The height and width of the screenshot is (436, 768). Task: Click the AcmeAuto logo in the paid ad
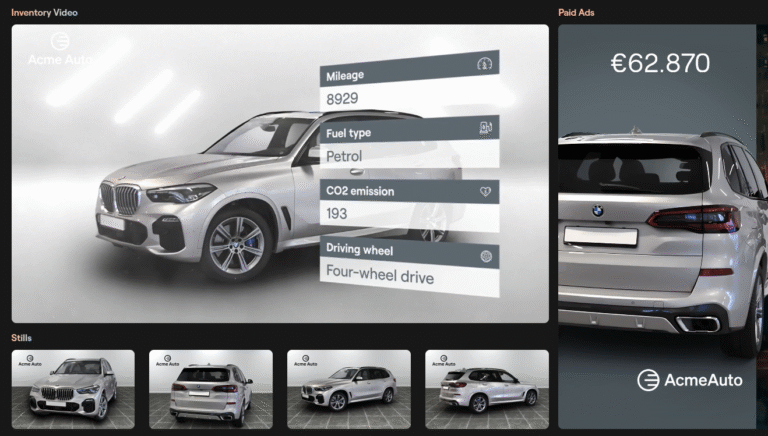[x=688, y=380]
